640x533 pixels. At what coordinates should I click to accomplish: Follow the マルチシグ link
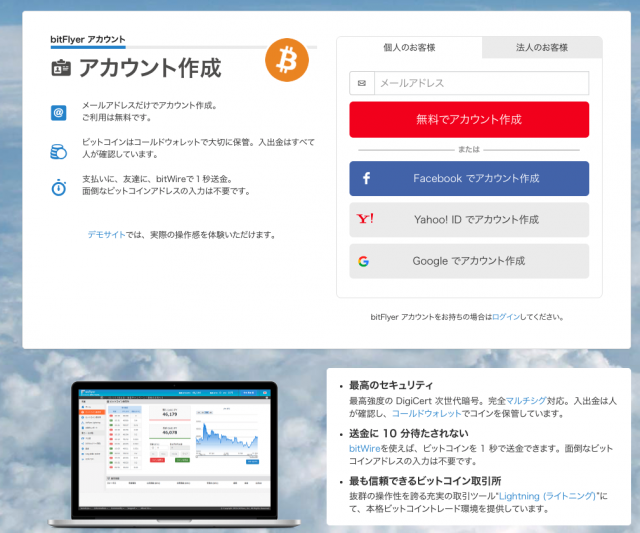point(526,401)
